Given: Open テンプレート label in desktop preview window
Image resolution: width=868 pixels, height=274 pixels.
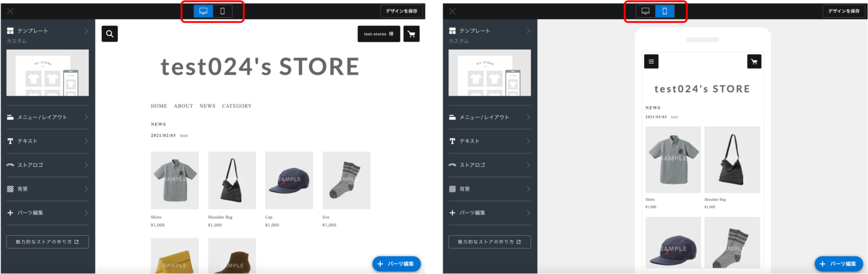Looking at the screenshot, I should pyautogui.click(x=33, y=31).
